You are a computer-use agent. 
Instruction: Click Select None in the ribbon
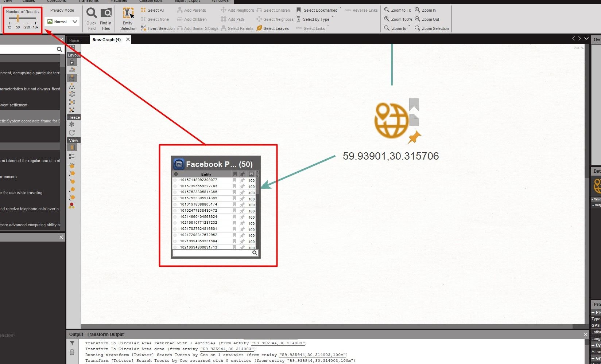click(155, 19)
